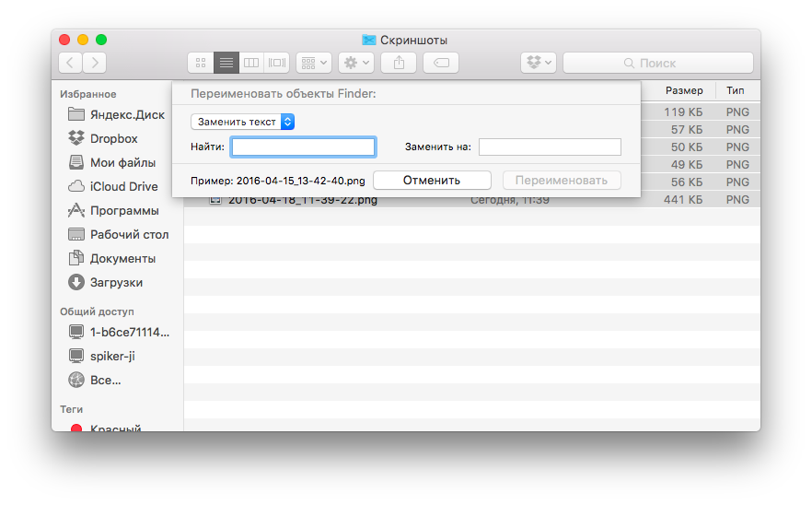Expand the 'Заменить текст' popup menu

[243, 122]
